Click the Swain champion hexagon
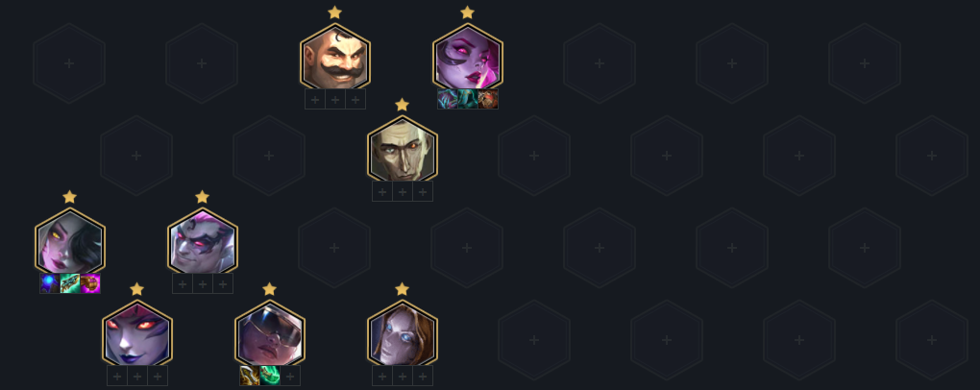The height and width of the screenshot is (390, 980). click(402, 150)
